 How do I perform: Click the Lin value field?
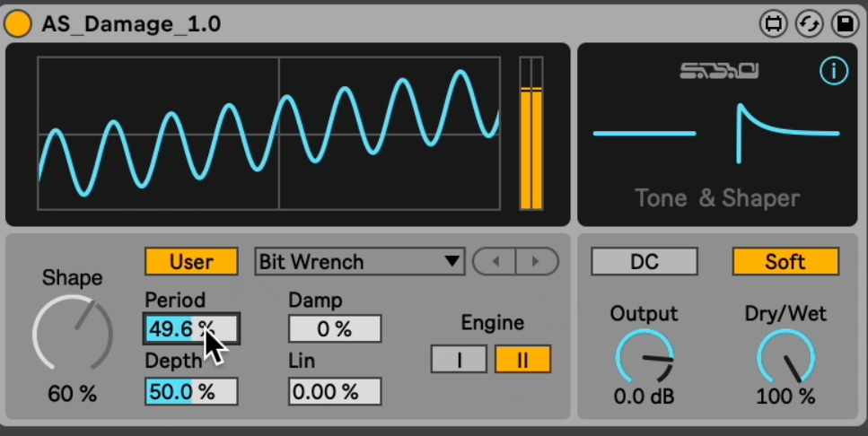pos(335,392)
